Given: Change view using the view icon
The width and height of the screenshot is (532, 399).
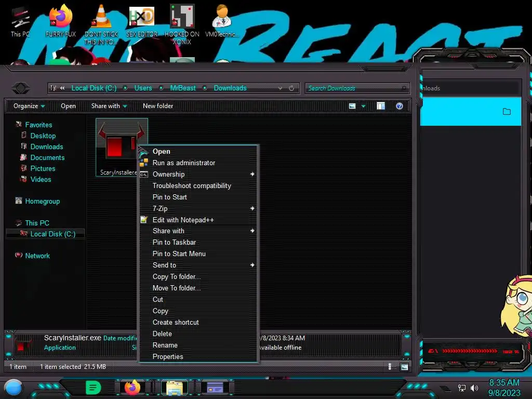Looking at the screenshot, I should click(x=352, y=106).
